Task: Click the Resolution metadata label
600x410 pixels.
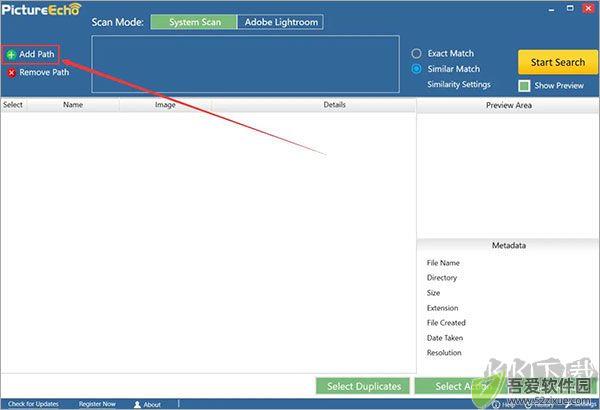Action: [444, 353]
